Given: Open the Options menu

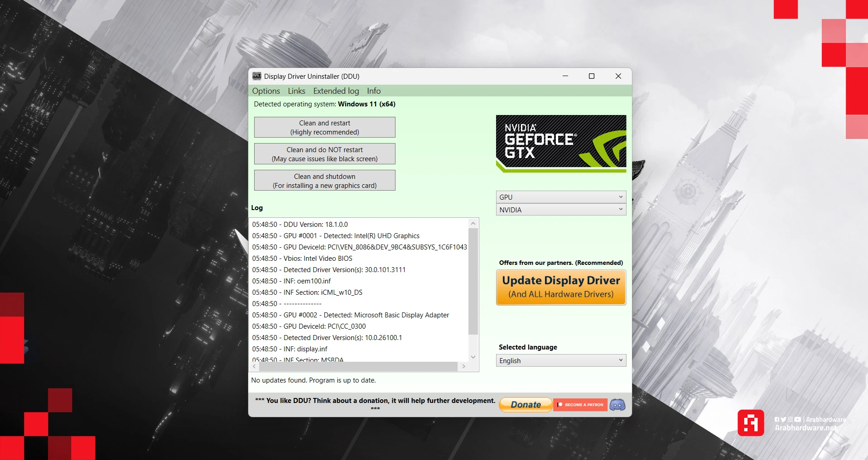Looking at the screenshot, I should click(x=266, y=91).
